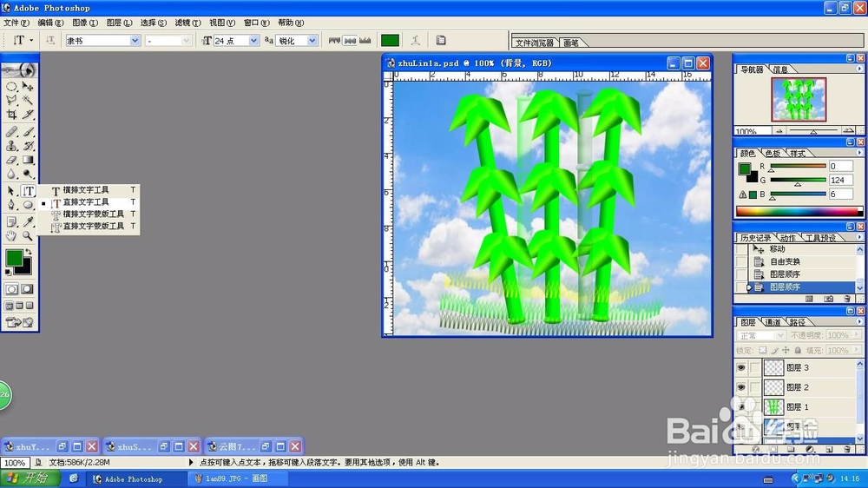Click the text color swatch in options bar
Viewport: 868px width, 488px height.
coord(390,40)
